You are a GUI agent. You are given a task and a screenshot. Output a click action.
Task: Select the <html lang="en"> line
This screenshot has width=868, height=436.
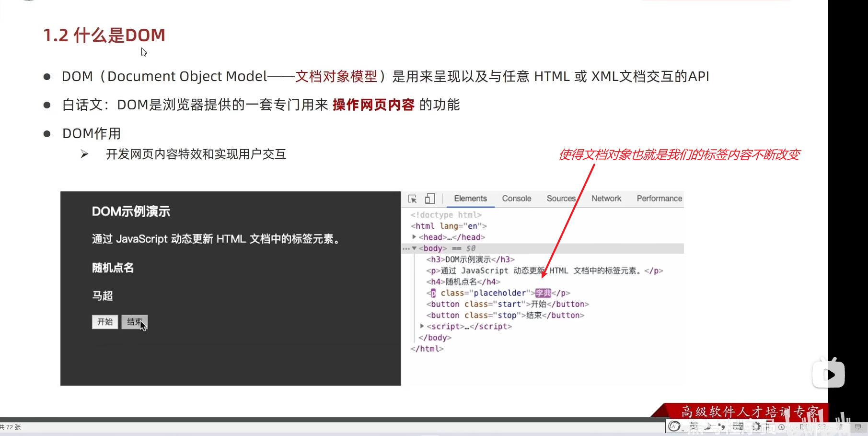coord(449,226)
